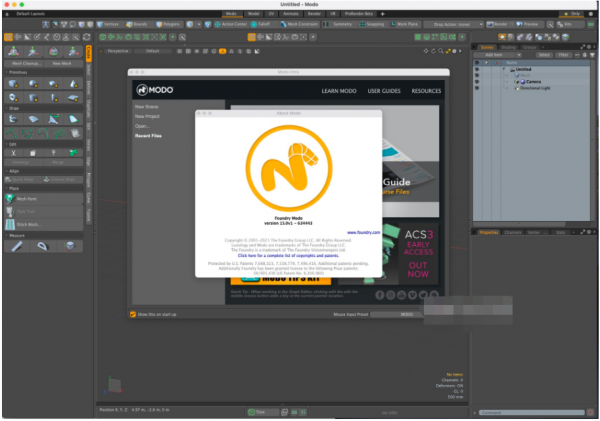
Task: Open the Mouse Input Preset dropdown
Action: tap(396, 315)
